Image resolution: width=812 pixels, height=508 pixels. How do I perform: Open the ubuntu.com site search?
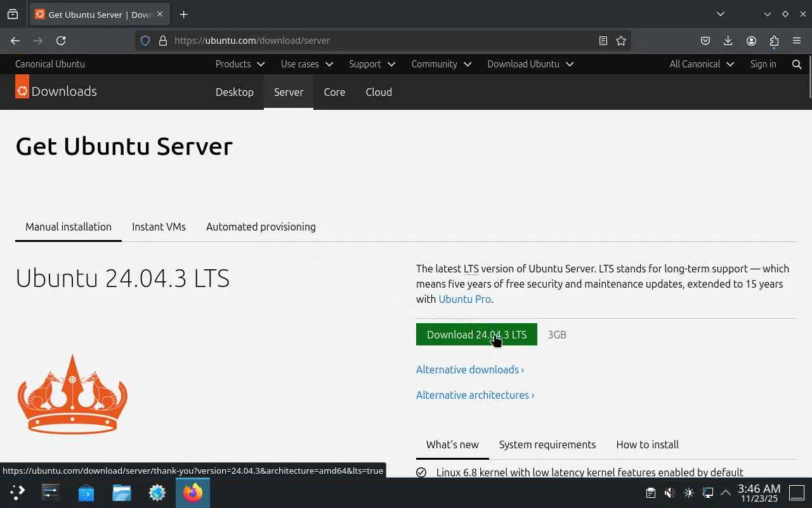pyautogui.click(x=797, y=64)
